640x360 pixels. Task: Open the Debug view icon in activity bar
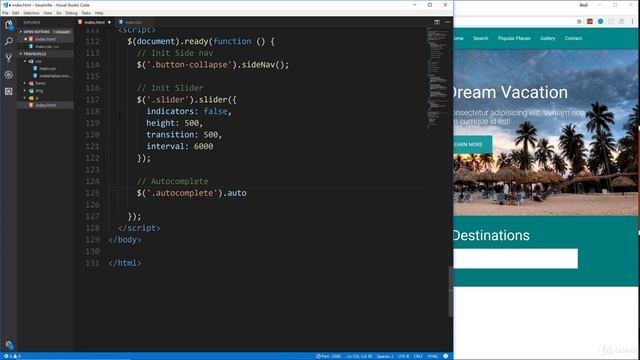(9, 75)
